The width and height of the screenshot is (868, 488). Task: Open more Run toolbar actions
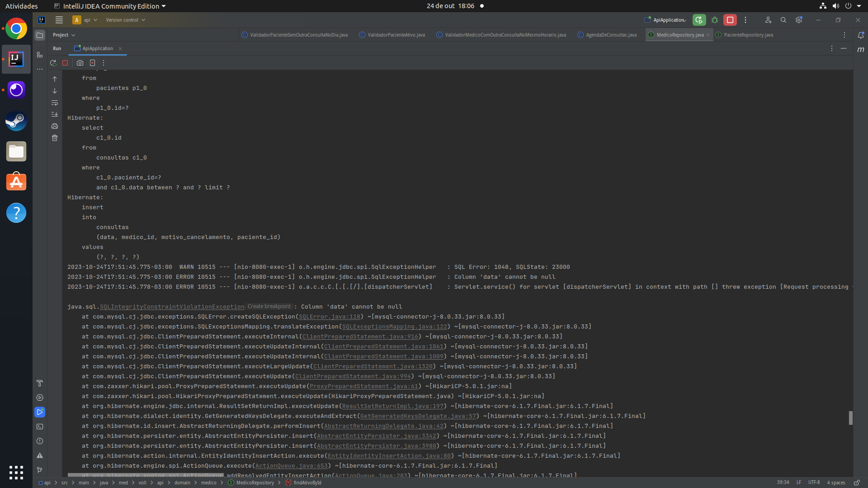(x=104, y=63)
